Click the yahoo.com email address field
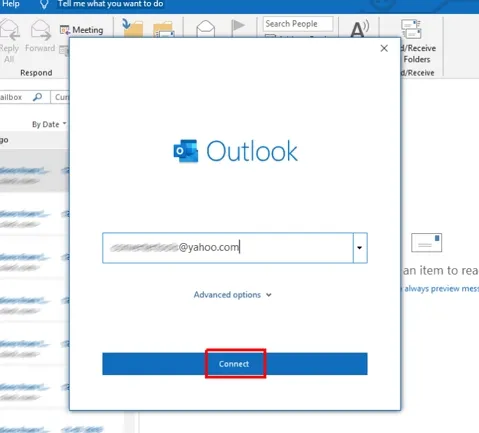The height and width of the screenshot is (433, 479). click(x=228, y=248)
